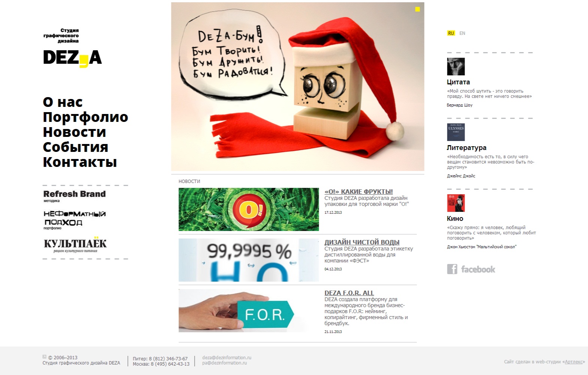The height and width of the screenshot is (375, 588).
Task: Navigate to the Контакты page
Action: coord(80,162)
